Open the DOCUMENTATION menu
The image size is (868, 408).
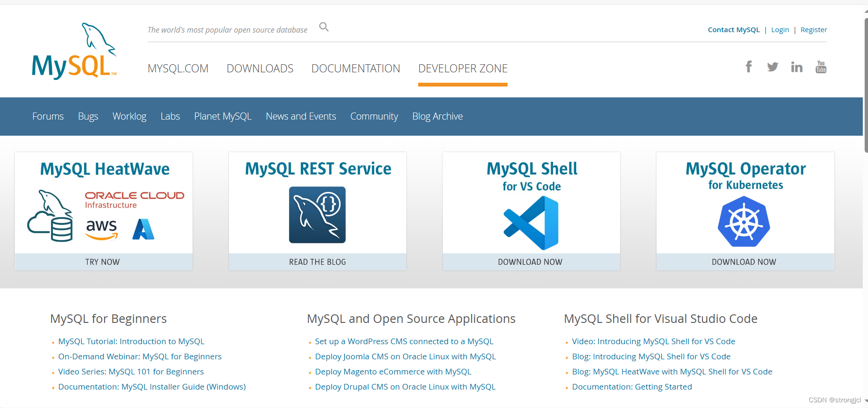pos(356,69)
